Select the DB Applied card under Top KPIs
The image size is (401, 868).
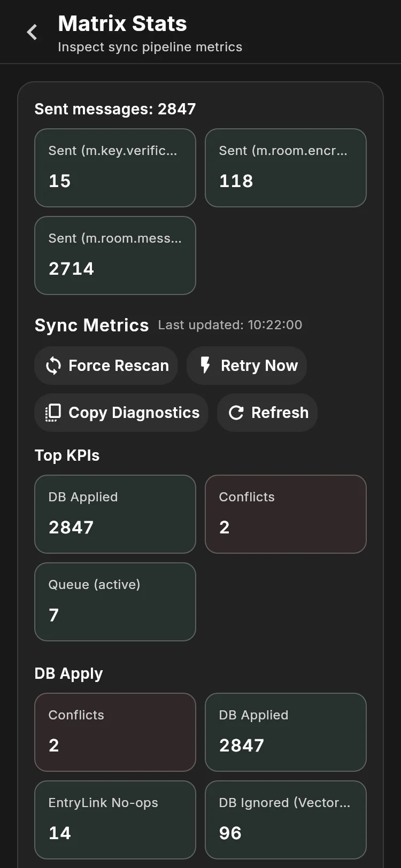pyautogui.click(x=115, y=514)
